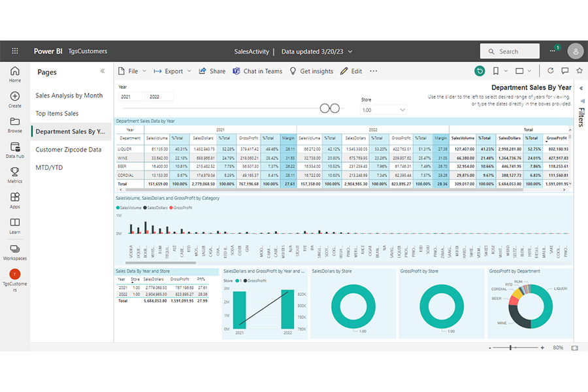Click the Chat in Teams button

click(x=257, y=71)
